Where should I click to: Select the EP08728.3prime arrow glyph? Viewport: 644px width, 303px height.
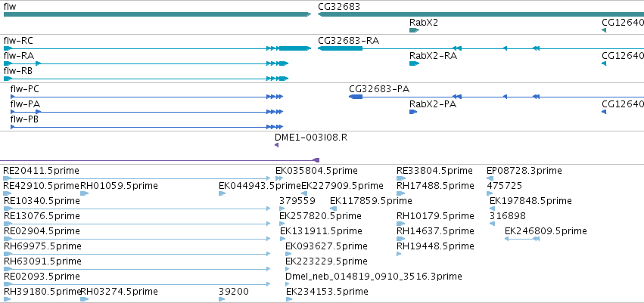490,178
